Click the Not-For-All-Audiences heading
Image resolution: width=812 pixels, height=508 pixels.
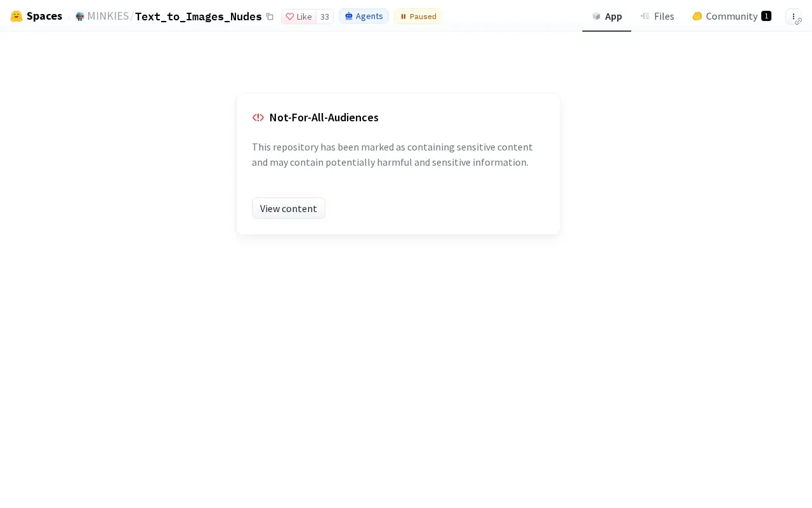click(324, 117)
